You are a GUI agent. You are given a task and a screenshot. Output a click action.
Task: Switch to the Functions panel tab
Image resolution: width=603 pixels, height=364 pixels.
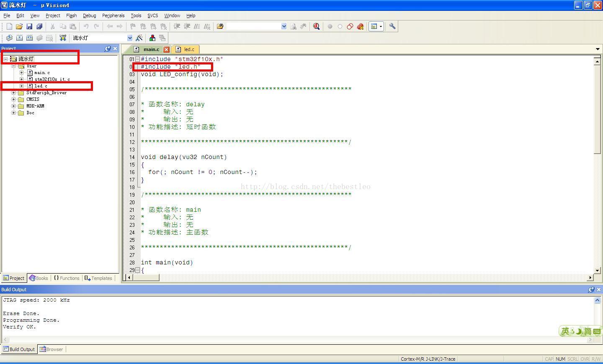click(67, 278)
